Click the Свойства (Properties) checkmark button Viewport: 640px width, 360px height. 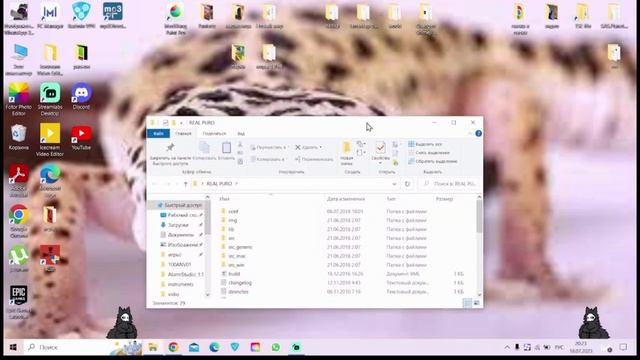(x=380, y=147)
